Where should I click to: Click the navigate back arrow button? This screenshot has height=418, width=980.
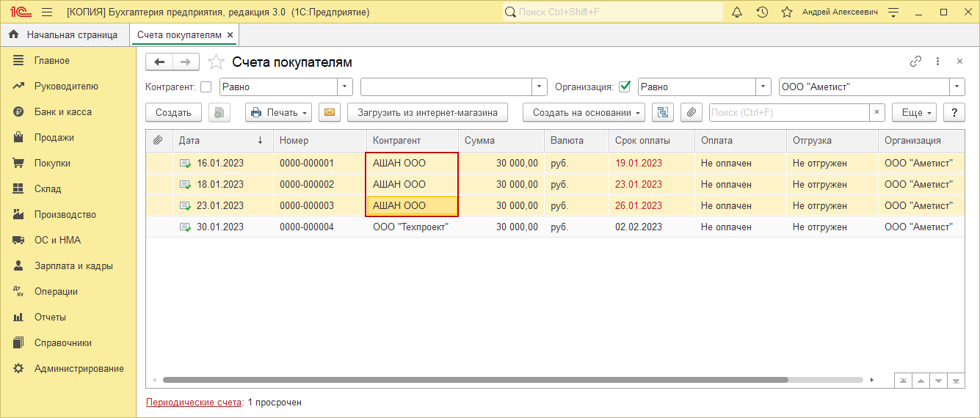pyautogui.click(x=159, y=62)
